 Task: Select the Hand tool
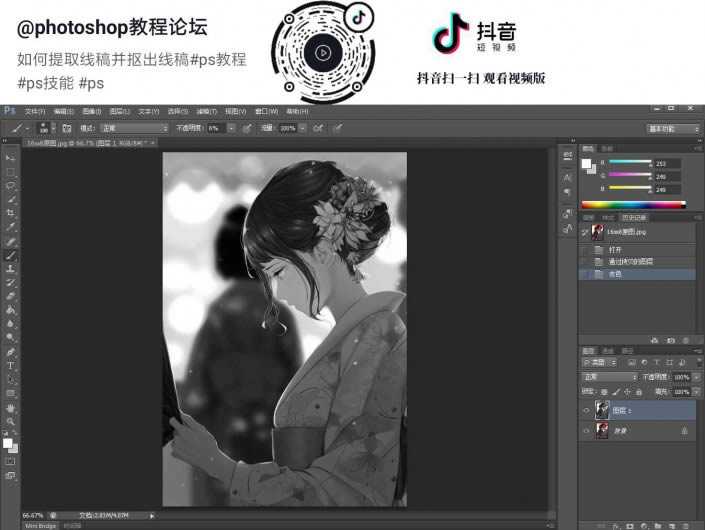click(x=10, y=408)
